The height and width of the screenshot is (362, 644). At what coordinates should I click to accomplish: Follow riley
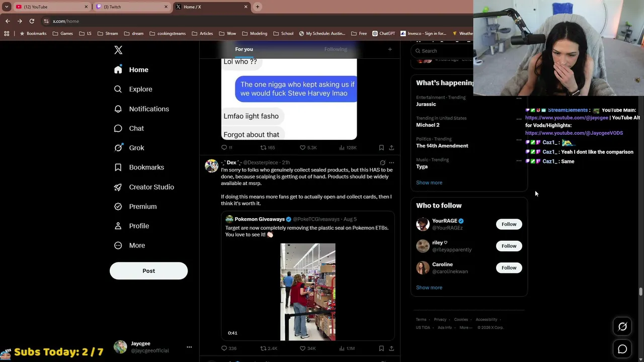click(x=509, y=246)
